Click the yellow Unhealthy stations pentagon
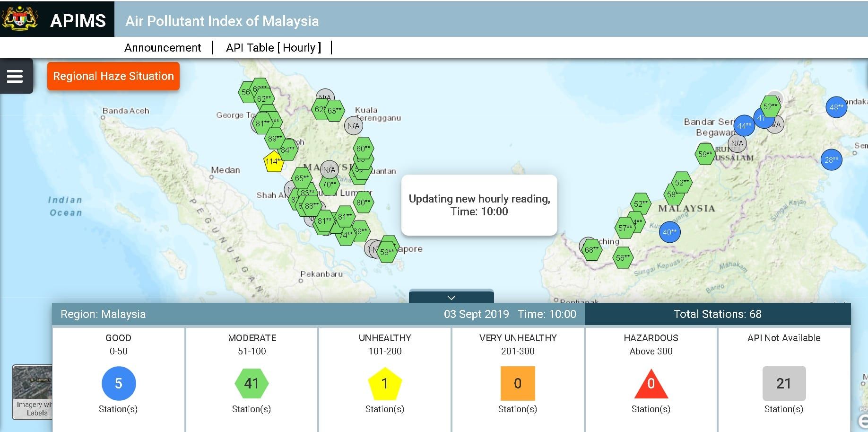The width and height of the screenshot is (868, 432). tap(385, 383)
